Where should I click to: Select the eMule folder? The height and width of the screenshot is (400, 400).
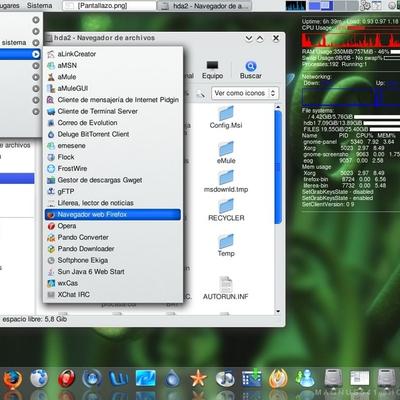click(226, 152)
